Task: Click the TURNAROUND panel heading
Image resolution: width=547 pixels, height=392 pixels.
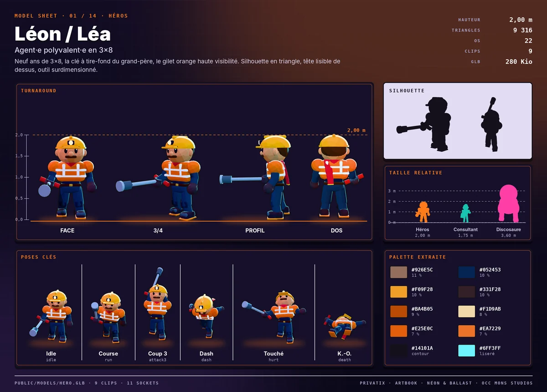Action: [39, 91]
